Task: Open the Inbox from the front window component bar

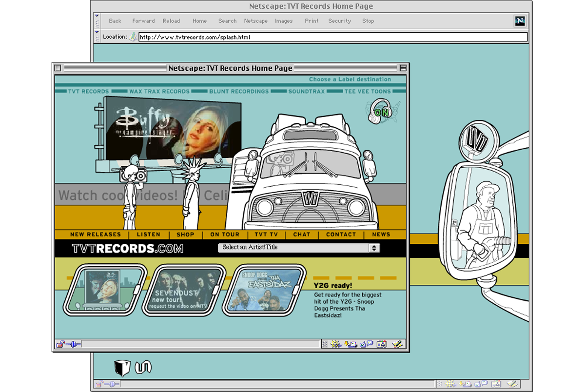Action: coord(350,344)
